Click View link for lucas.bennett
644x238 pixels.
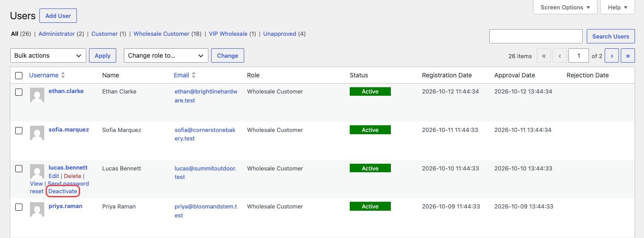pos(36,183)
